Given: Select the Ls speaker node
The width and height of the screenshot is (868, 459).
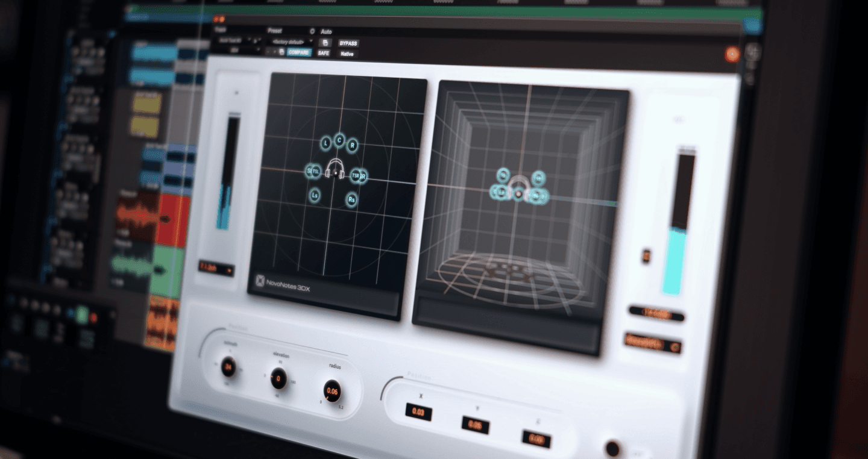Looking at the screenshot, I should coord(314,195).
